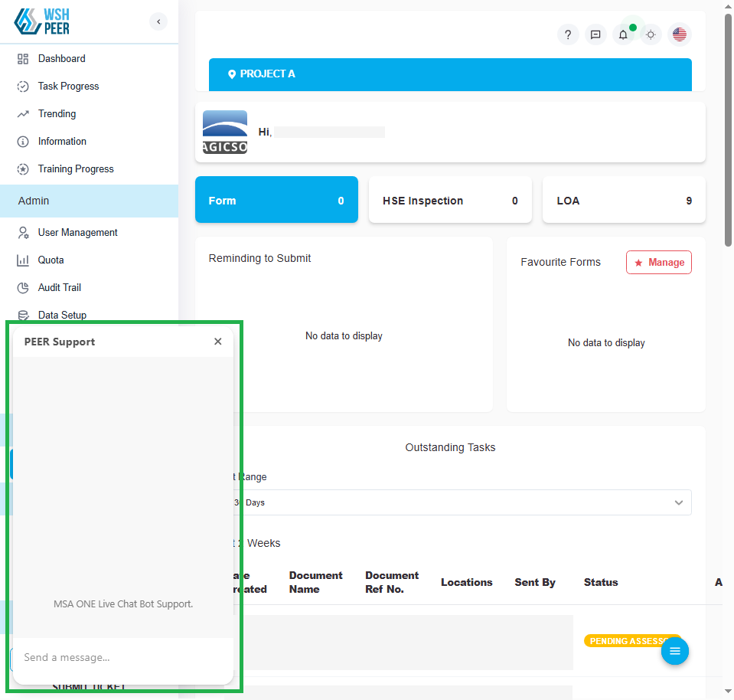Screen dimensions: 734x700
Task: Click the help question mark icon
Action: click(568, 34)
